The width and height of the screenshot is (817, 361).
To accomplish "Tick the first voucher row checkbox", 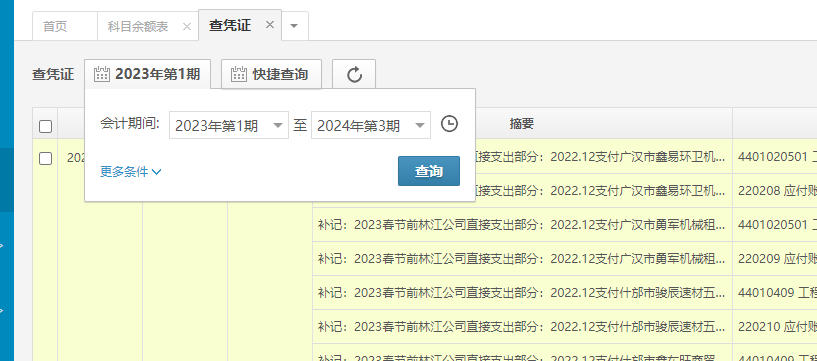I will [45, 158].
